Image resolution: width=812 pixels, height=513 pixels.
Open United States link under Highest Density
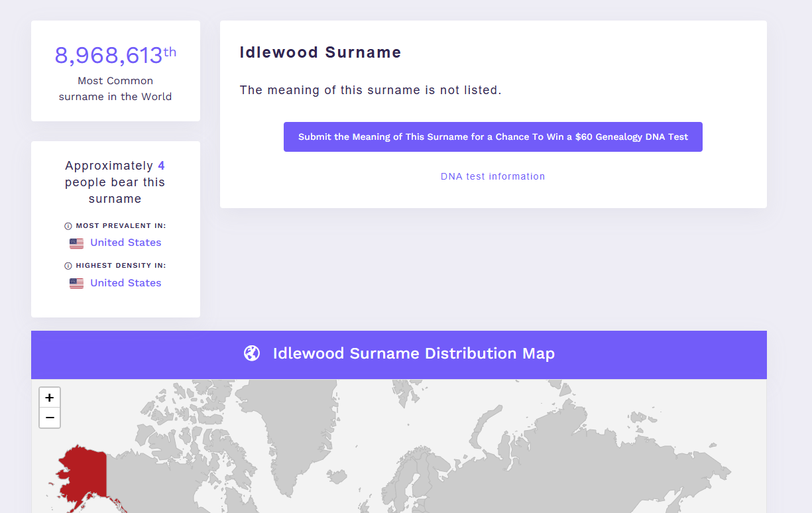click(125, 283)
